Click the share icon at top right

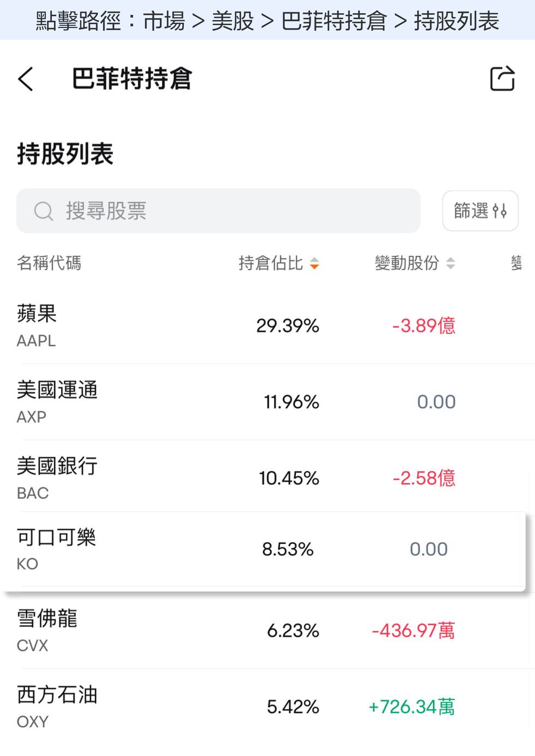click(502, 79)
